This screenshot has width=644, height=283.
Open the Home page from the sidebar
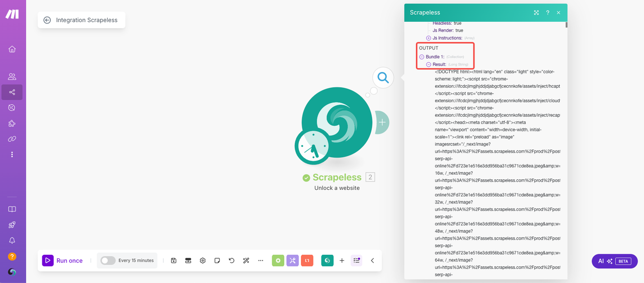click(x=12, y=49)
